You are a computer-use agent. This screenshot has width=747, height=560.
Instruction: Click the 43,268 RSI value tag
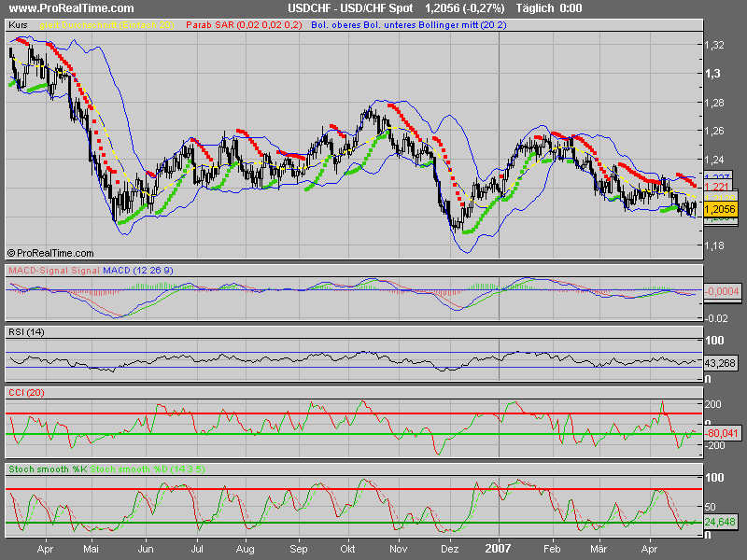pos(720,362)
